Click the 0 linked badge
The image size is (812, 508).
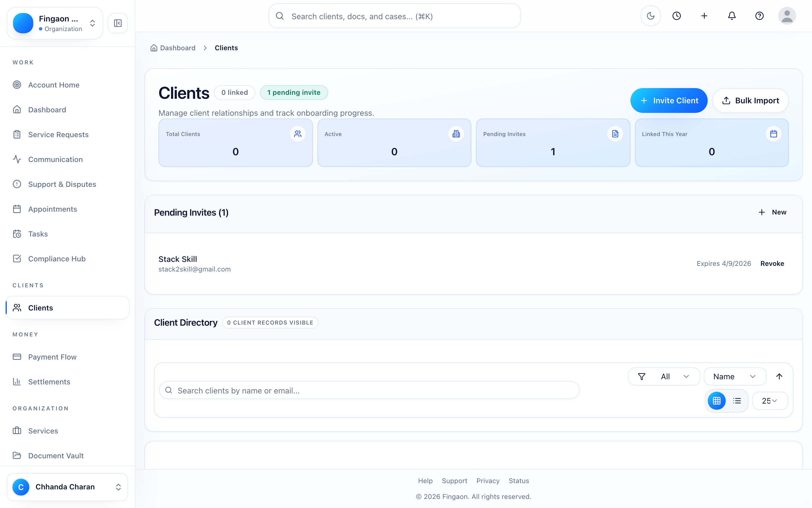[235, 92]
